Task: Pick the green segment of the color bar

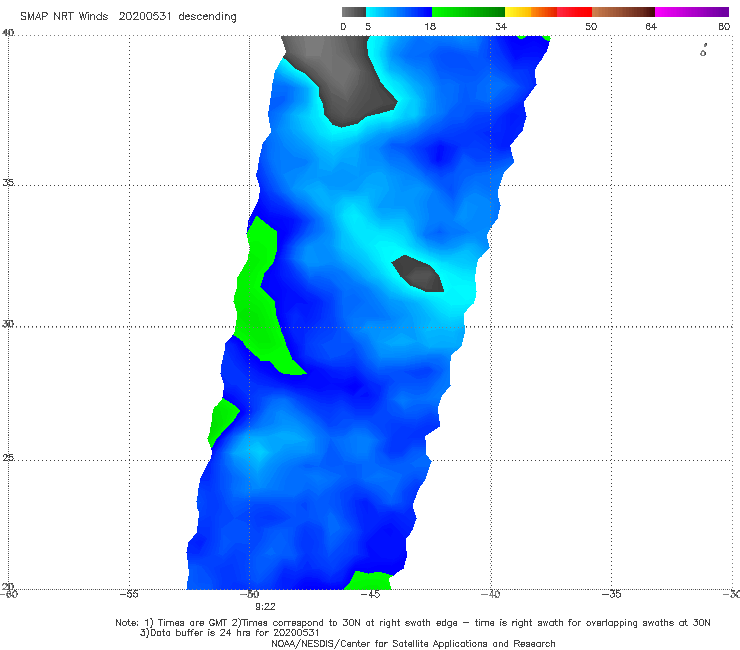Action: coord(468,12)
